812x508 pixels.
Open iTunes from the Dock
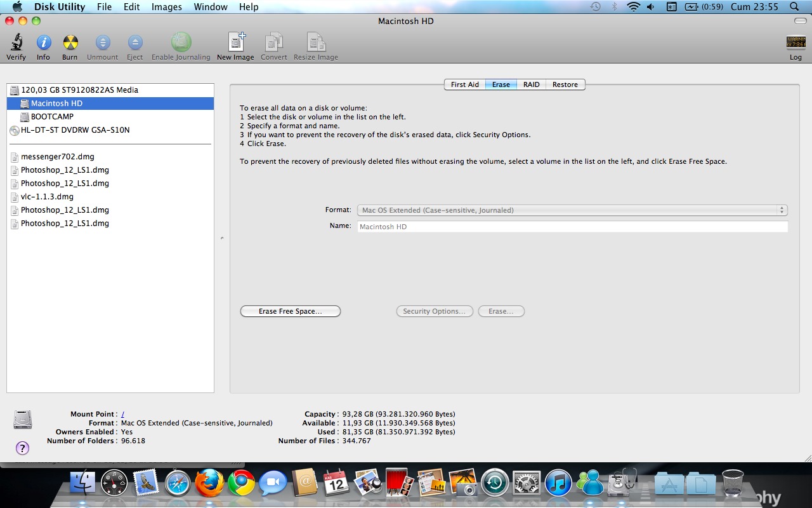click(558, 484)
